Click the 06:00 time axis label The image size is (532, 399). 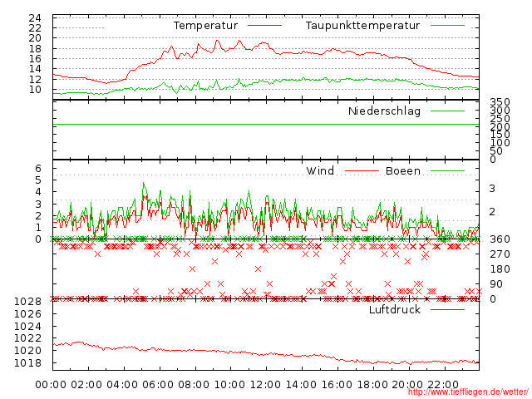click(158, 385)
